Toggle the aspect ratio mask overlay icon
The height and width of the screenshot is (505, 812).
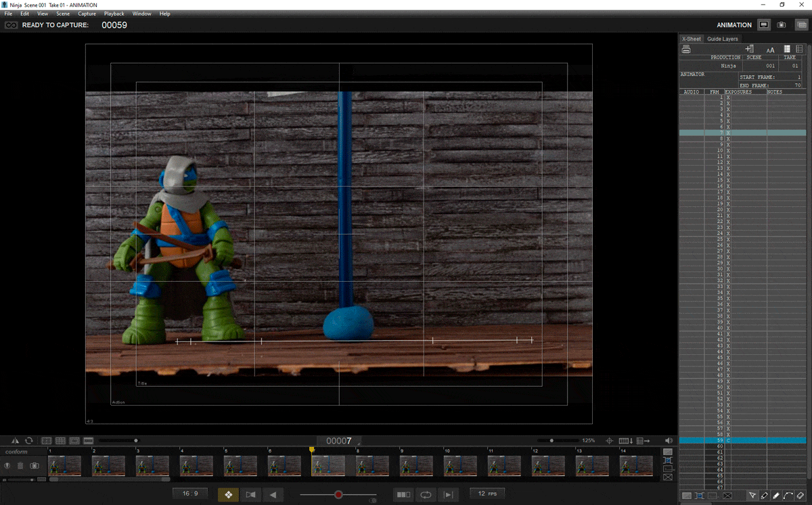tap(74, 441)
